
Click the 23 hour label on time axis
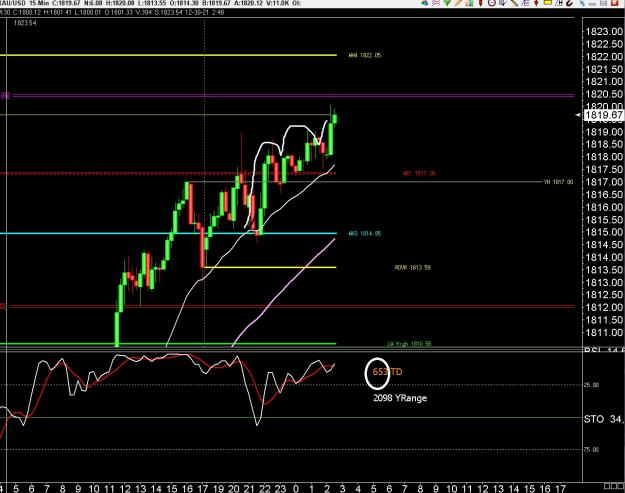point(280,489)
